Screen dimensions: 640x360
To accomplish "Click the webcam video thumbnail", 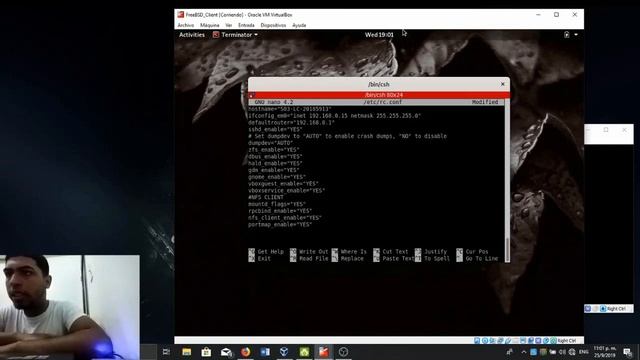I will pyautogui.click(x=70, y=307).
